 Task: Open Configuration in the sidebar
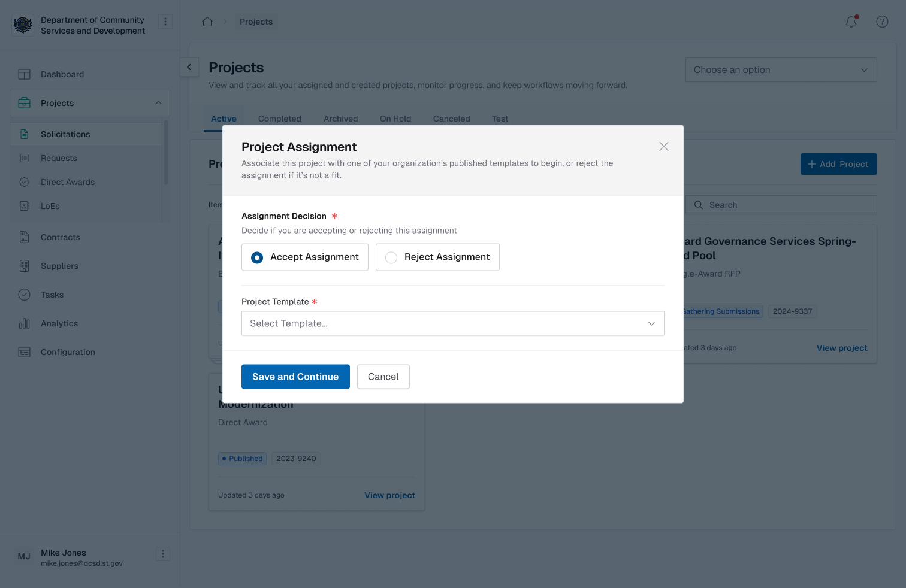(68, 352)
